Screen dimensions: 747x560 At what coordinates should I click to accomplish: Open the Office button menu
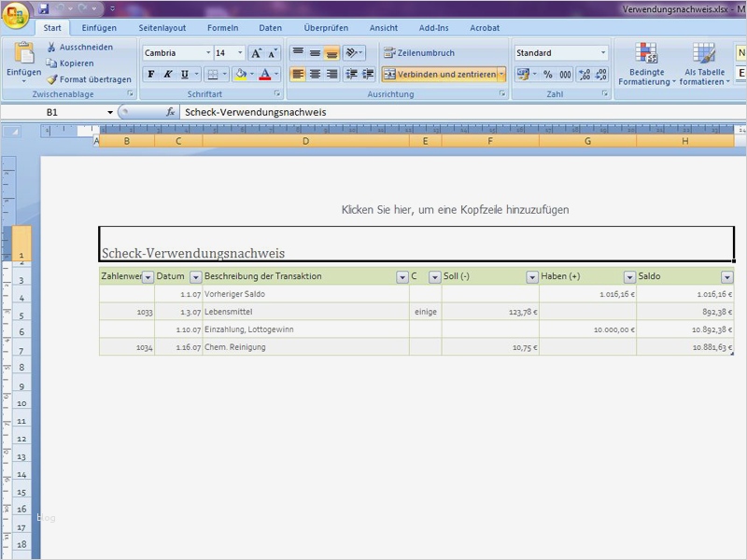pos(16,15)
